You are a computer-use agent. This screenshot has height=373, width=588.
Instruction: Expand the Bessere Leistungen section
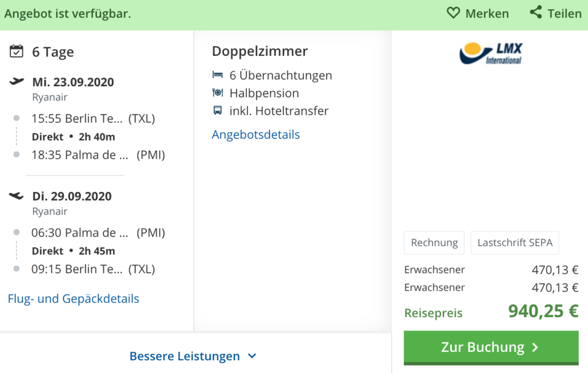pos(184,356)
